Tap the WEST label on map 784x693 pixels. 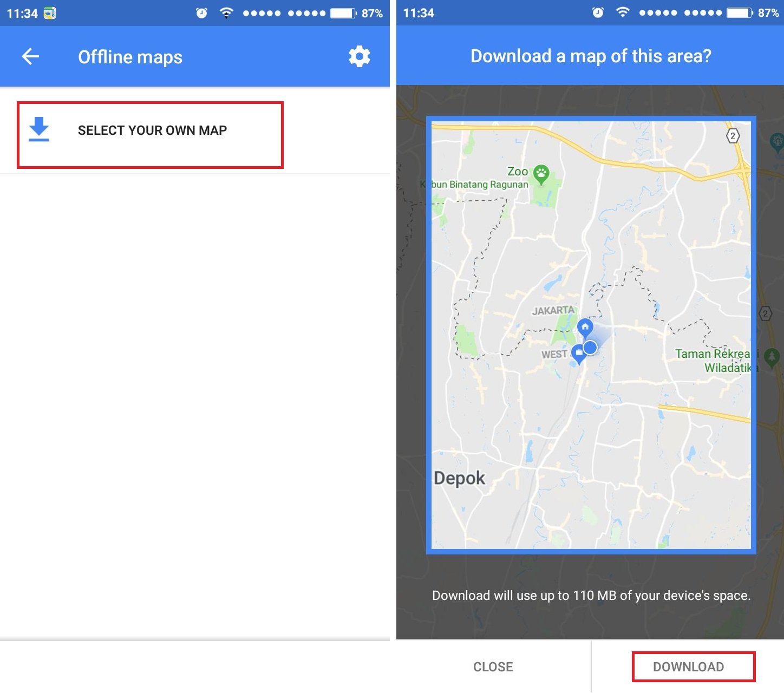click(554, 355)
